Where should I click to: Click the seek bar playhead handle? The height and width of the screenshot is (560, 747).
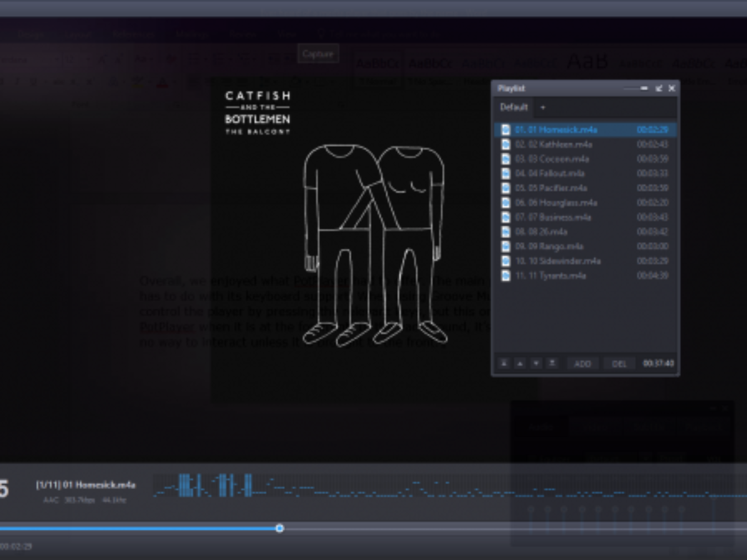[280, 528]
